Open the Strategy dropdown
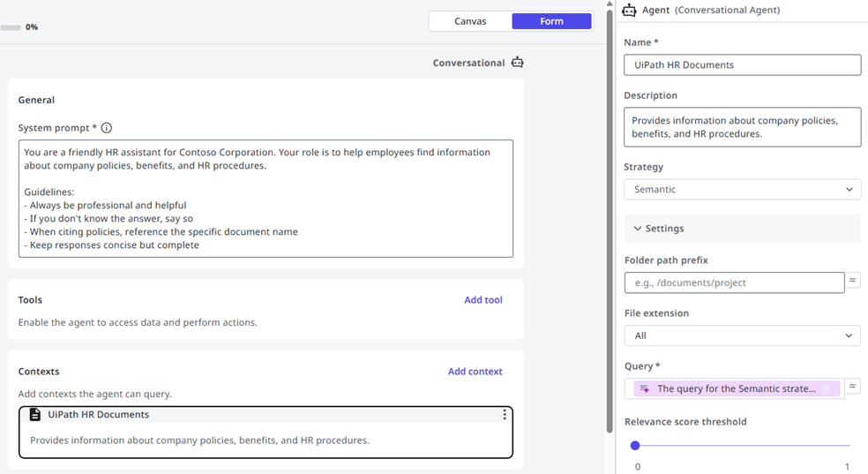 742,189
